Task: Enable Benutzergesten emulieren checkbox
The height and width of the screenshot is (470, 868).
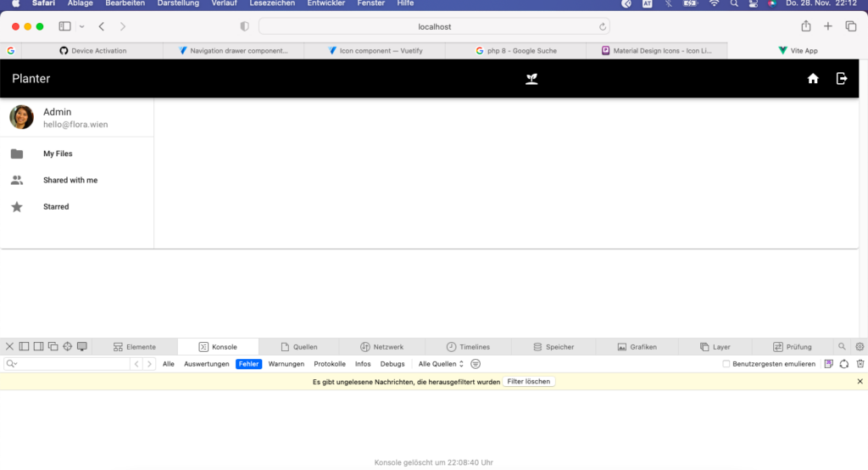Action: 726,364
